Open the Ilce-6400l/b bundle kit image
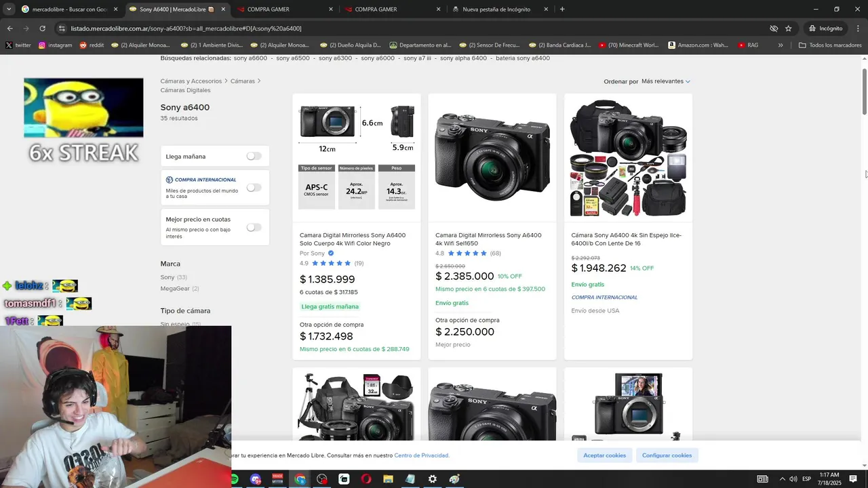868x488 pixels. (628, 157)
